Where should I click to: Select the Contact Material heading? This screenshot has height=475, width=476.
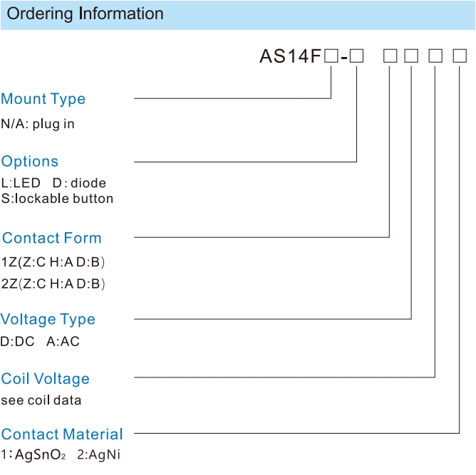click(62, 434)
